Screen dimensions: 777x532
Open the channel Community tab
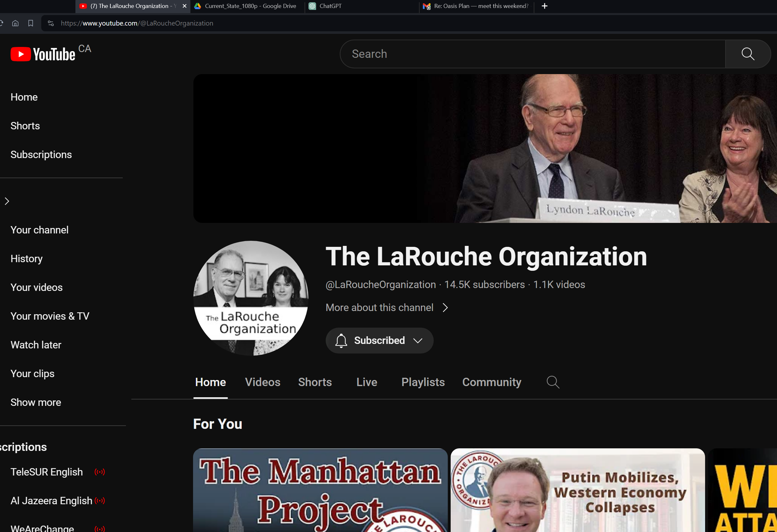pyautogui.click(x=492, y=382)
